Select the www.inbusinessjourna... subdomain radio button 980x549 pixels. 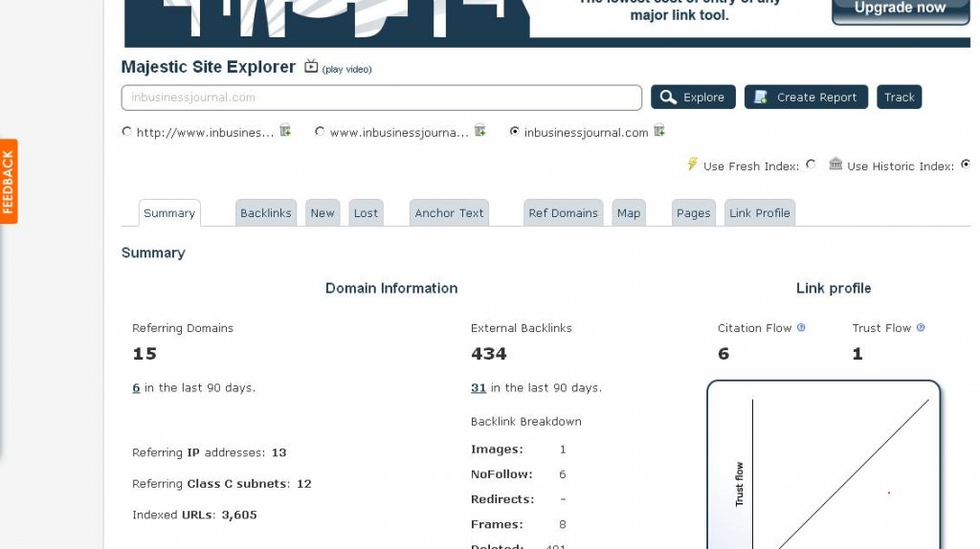[320, 131]
